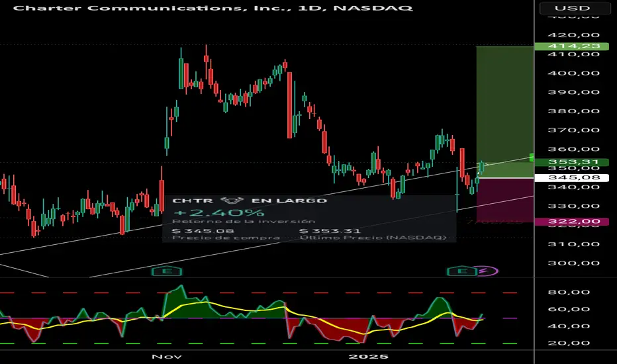Click the 400,00 price axis label
Image resolution: width=617 pixels, height=364 pixels.
(x=574, y=73)
